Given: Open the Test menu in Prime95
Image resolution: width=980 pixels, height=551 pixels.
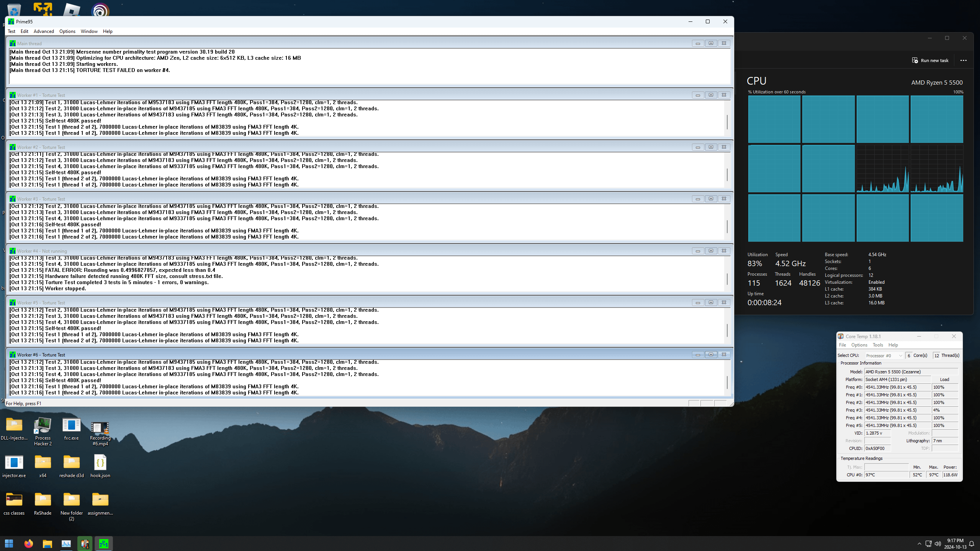Looking at the screenshot, I should [x=11, y=31].
